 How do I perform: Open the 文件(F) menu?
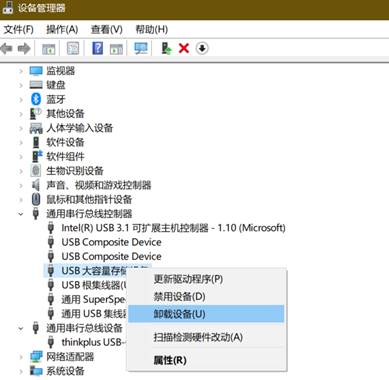19,29
